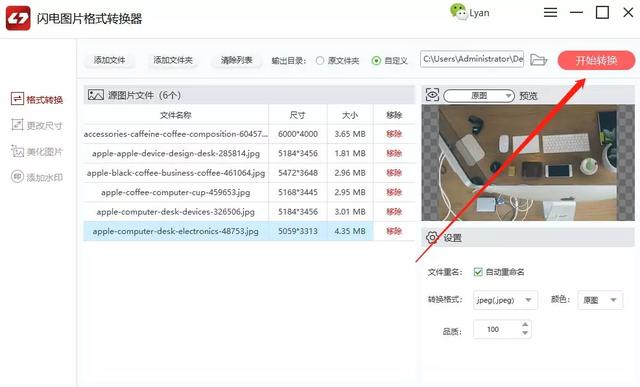
Task: Expand the jpeg(.jpeg) format dropdown
Action: [x=505, y=300]
